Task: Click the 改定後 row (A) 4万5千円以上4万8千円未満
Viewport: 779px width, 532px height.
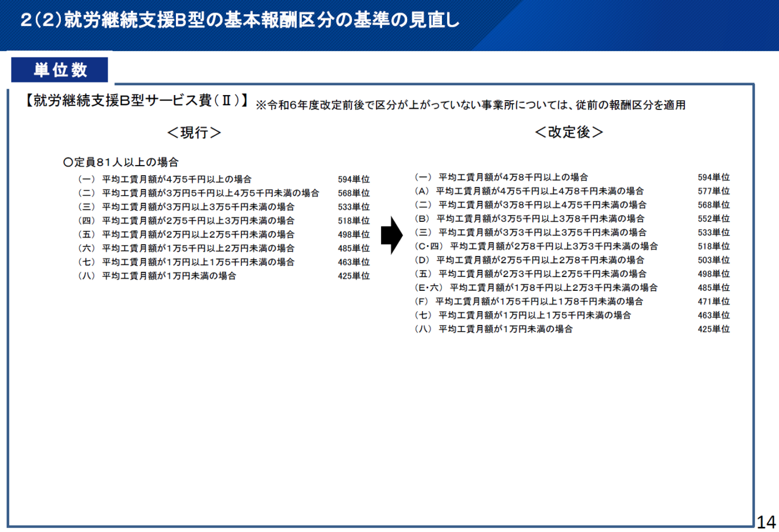Action: tap(529, 191)
